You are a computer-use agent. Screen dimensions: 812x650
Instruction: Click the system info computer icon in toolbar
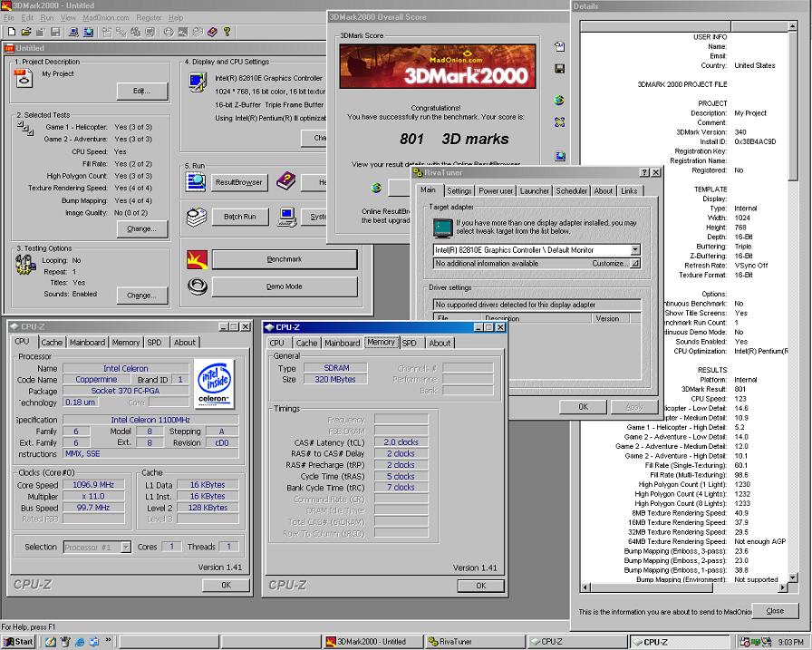73,32
